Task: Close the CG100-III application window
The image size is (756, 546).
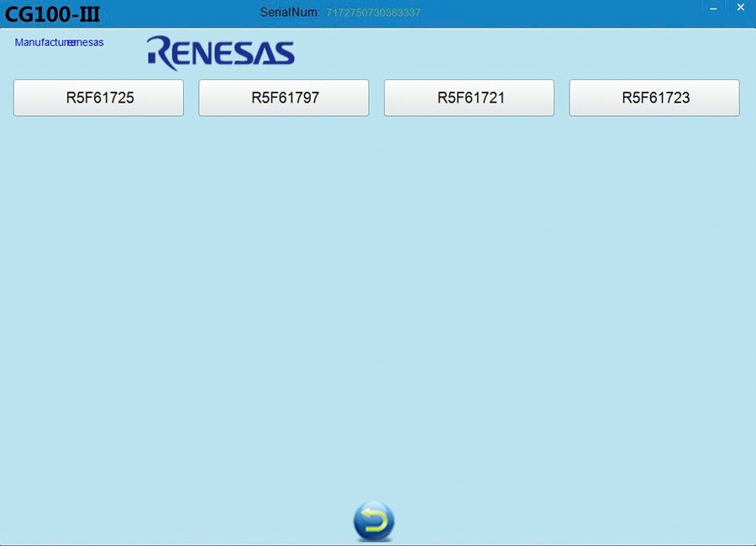Action: [x=740, y=8]
